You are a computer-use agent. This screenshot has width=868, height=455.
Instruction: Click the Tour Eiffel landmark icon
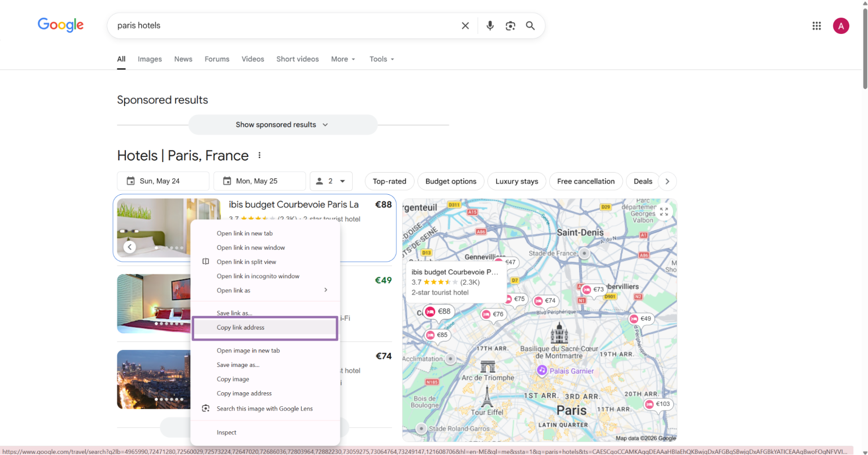pos(487,396)
